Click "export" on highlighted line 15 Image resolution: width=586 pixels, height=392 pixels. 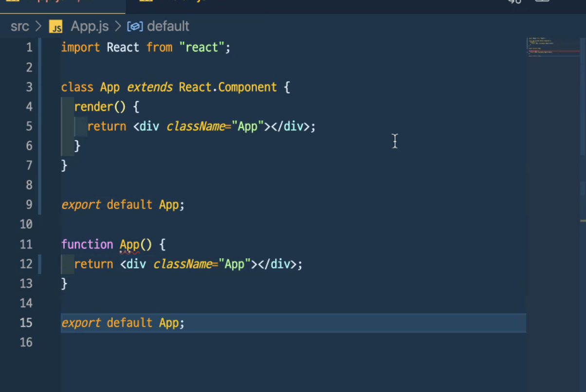(81, 323)
